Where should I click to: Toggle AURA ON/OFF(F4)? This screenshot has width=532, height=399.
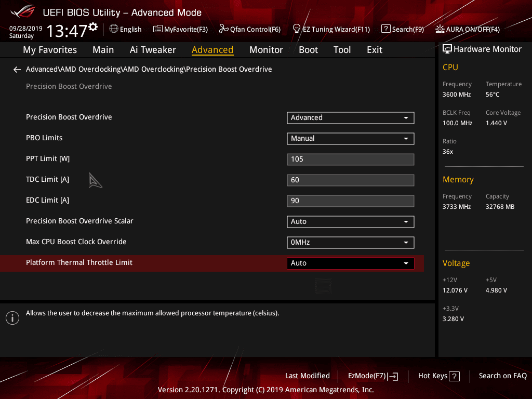click(x=473, y=29)
